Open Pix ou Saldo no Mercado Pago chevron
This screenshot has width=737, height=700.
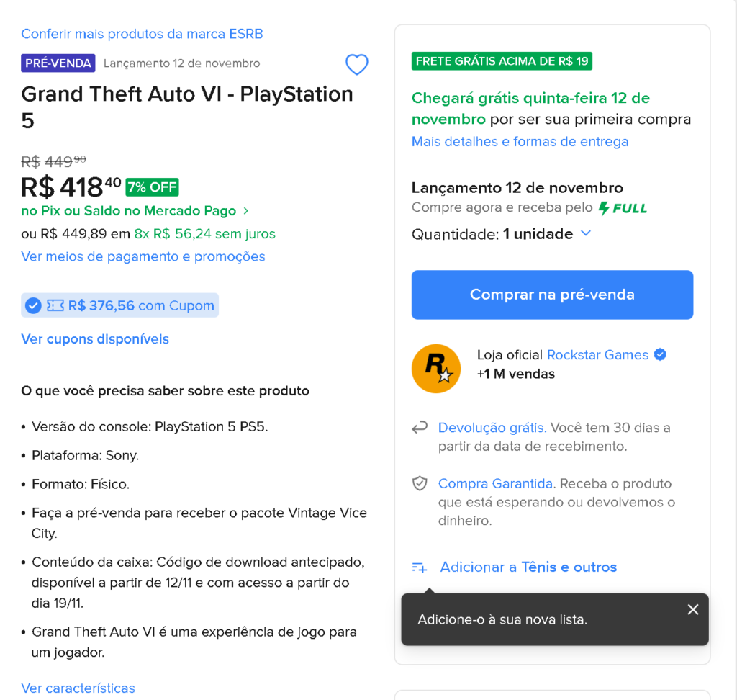(x=246, y=211)
